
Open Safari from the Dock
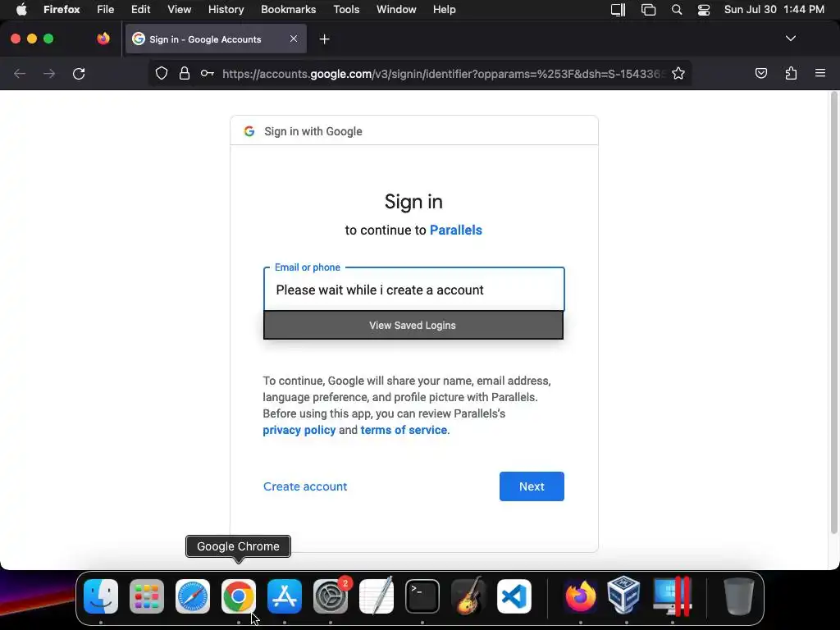tap(193, 596)
